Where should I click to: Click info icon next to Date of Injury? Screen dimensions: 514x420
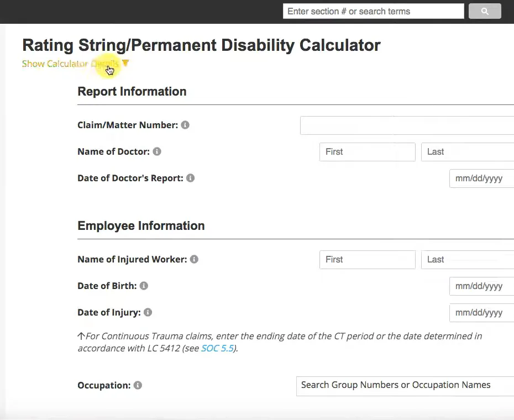tap(148, 312)
